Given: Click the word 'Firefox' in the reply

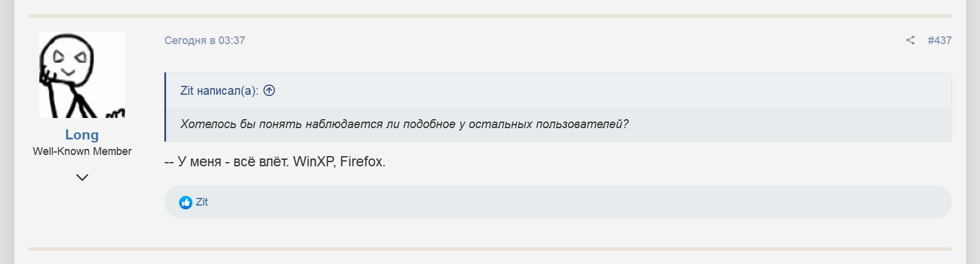Looking at the screenshot, I should (361, 161).
